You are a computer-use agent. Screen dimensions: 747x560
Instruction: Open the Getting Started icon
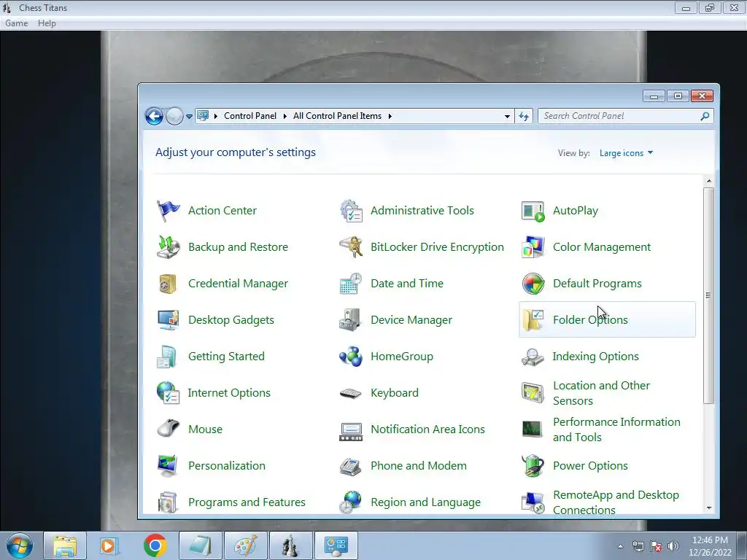168,356
